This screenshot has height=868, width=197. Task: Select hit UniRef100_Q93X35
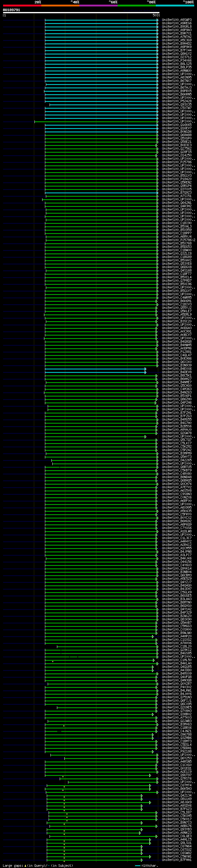click(x=176, y=104)
